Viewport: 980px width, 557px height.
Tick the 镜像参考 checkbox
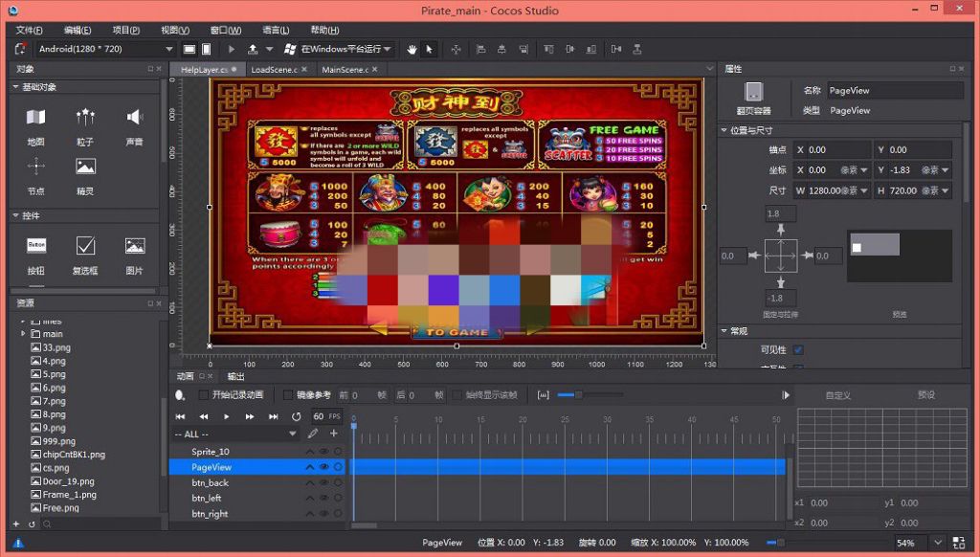[x=287, y=395]
